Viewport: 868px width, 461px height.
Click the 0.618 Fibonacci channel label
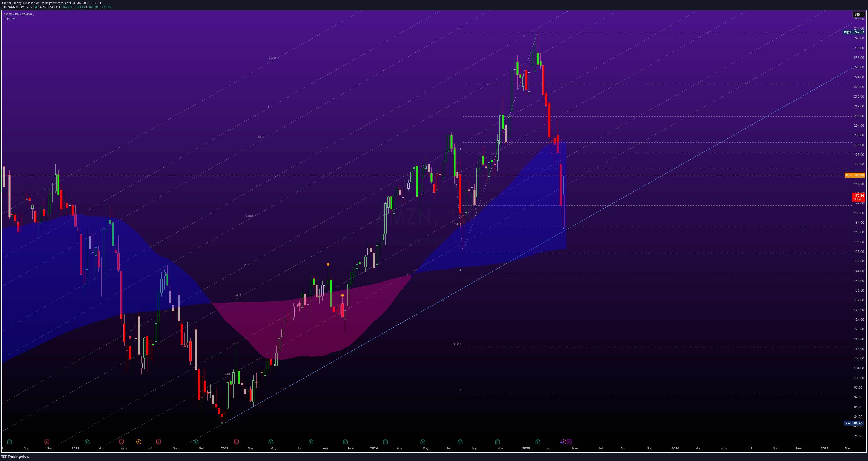tap(226, 374)
